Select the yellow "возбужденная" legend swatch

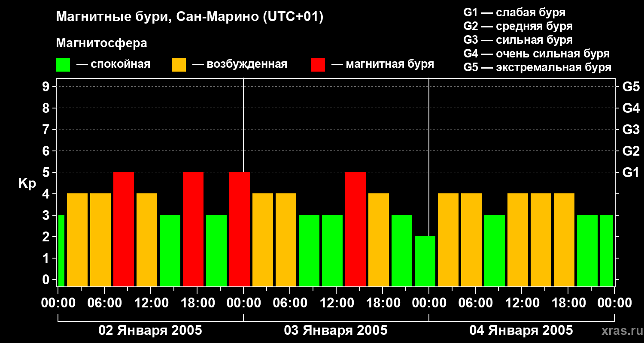[x=179, y=65]
